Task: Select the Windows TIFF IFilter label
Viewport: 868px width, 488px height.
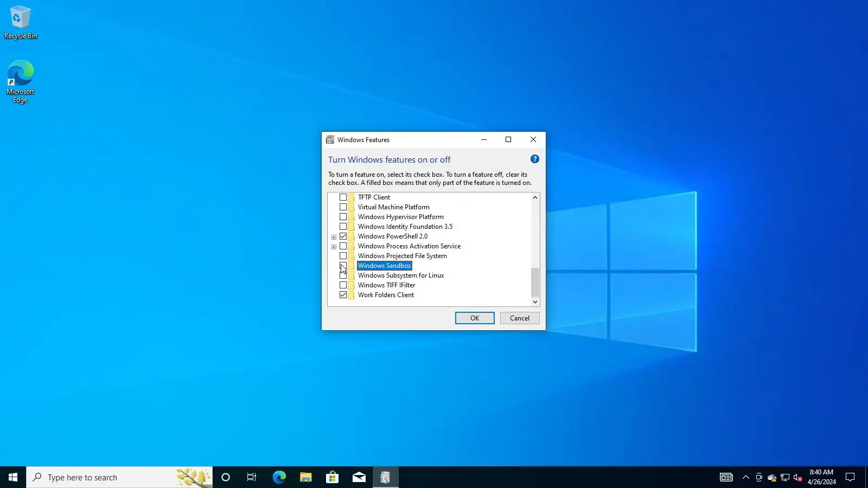Action: pyautogui.click(x=386, y=285)
